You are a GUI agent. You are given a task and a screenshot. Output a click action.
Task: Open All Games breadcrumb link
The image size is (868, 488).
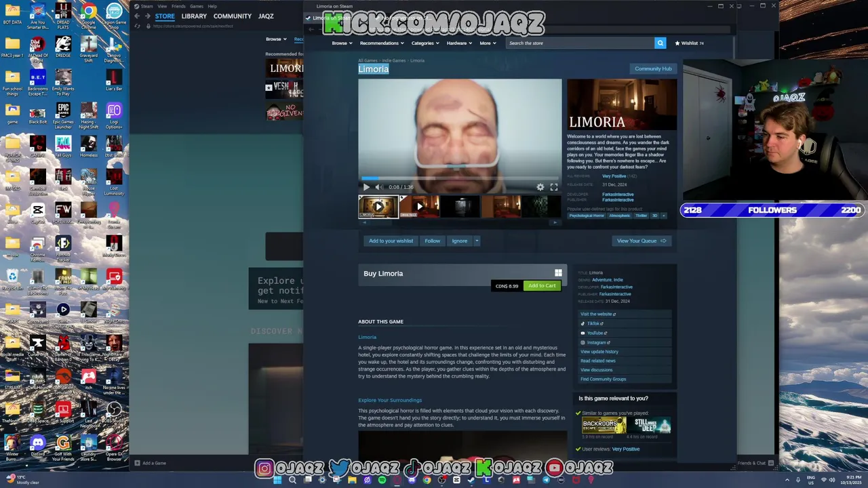368,60
